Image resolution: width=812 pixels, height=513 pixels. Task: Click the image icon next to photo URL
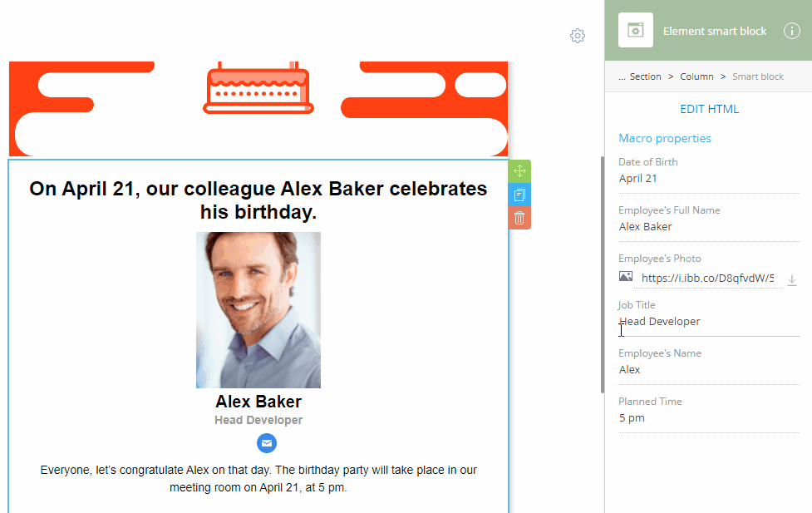626,277
